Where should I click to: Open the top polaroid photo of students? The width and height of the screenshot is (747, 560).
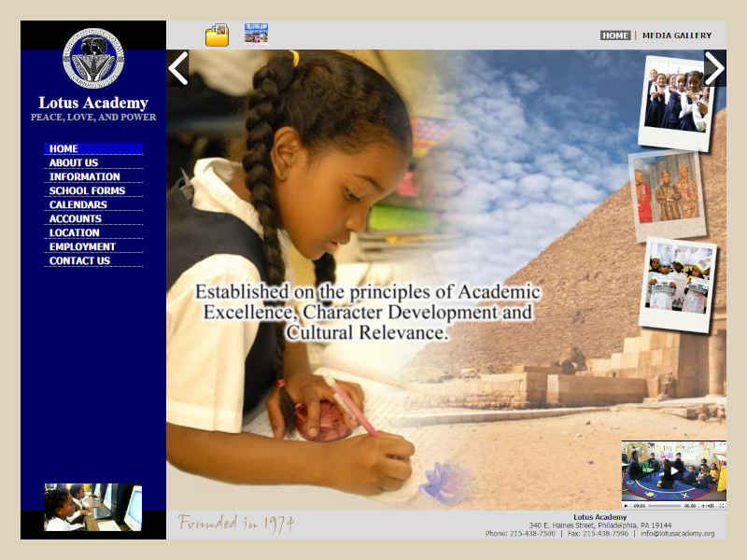(675, 103)
